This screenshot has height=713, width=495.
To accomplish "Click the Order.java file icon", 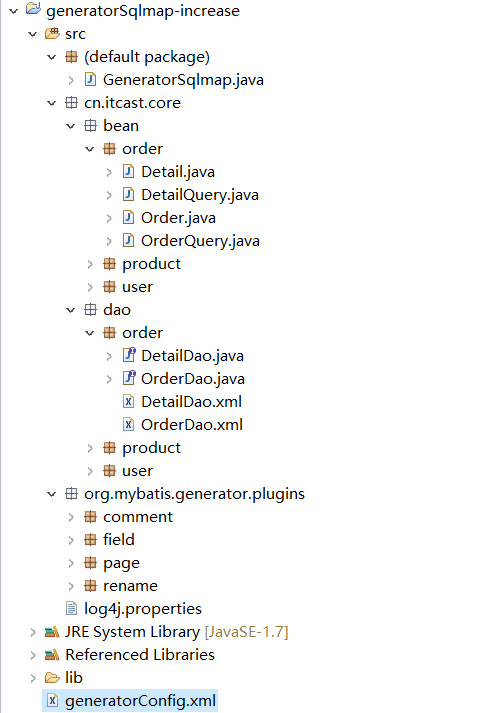I will [129, 217].
